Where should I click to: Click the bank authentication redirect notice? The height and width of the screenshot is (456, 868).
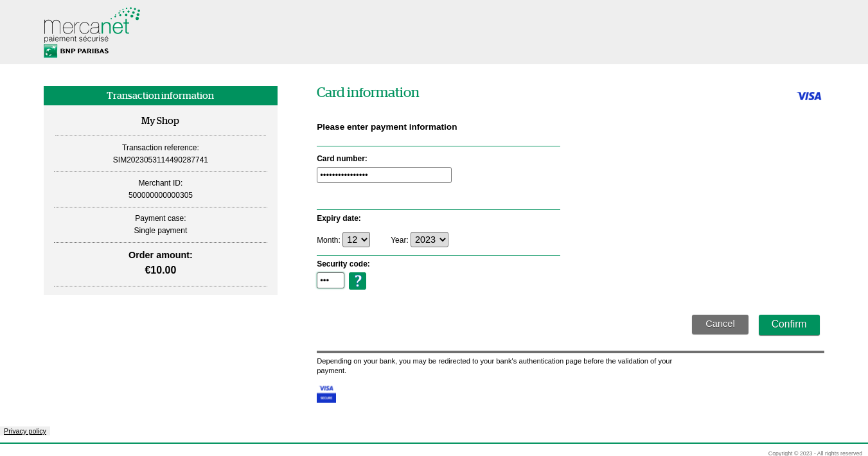[x=494, y=365]
